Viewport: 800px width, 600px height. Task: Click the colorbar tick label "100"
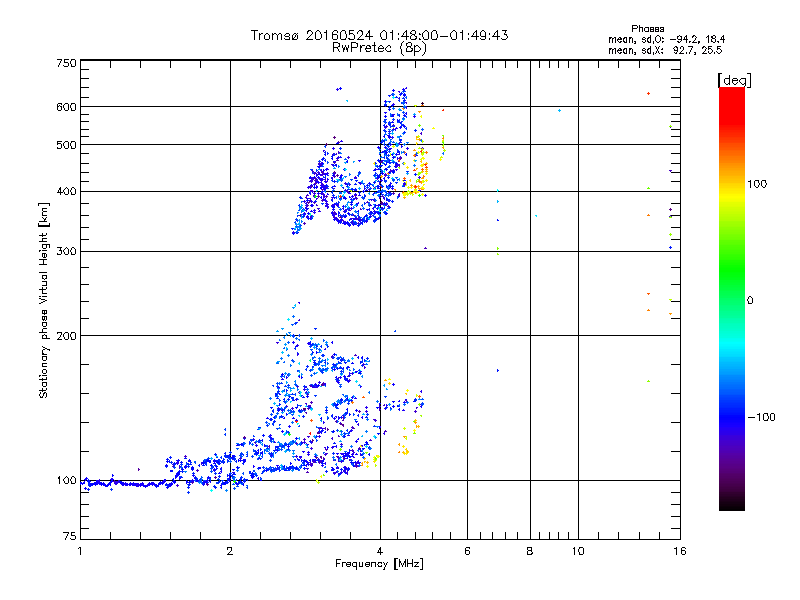(757, 184)
